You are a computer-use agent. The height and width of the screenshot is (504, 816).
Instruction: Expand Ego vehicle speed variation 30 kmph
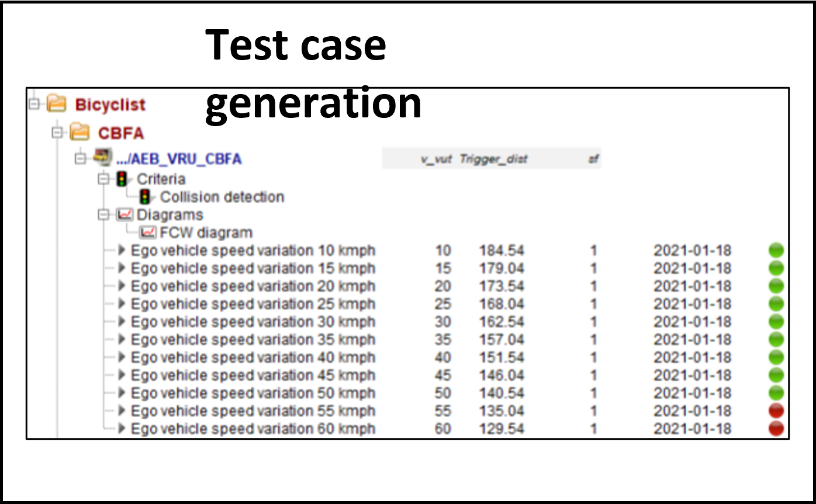[122, 322]
